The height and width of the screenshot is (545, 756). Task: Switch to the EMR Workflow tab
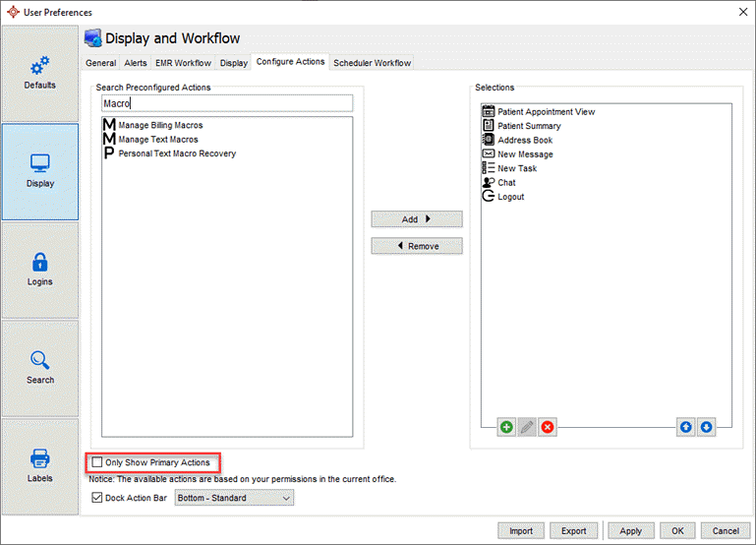coord(183,63)
